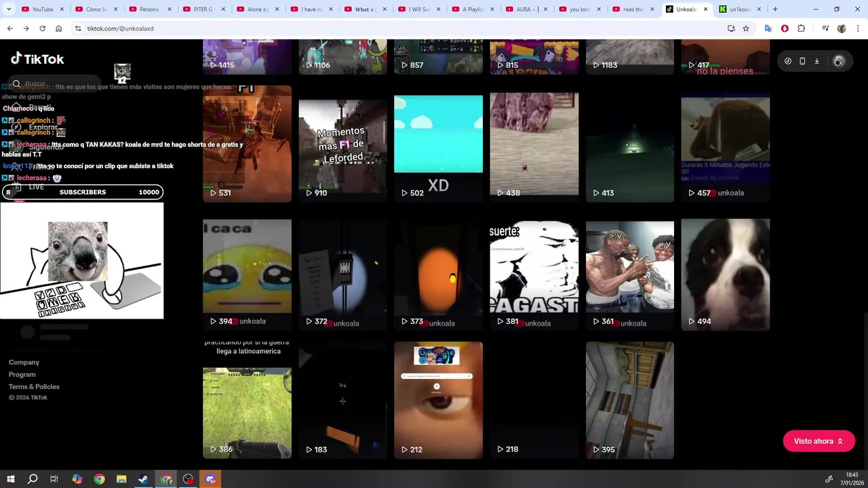868x488 pixels.
Task: Click the Visto ahora button
Action: coord(818,441)
